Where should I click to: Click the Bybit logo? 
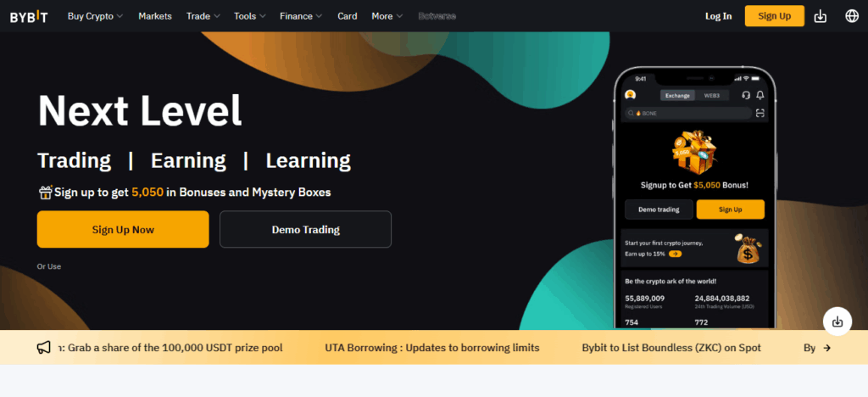point(29,17)
